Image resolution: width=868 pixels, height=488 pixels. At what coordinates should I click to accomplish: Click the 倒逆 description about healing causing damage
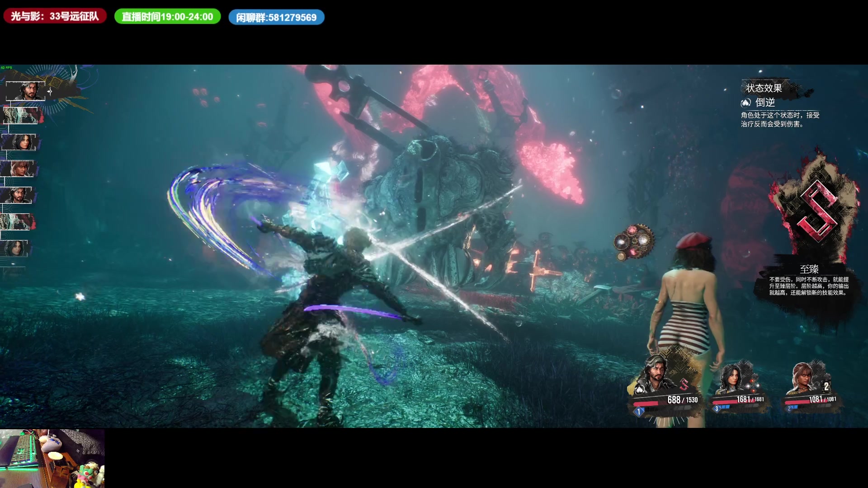coord(780,119)
